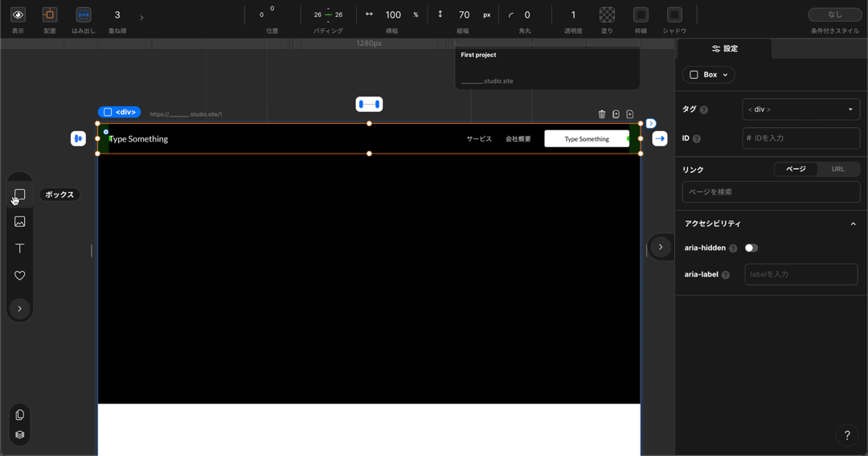Click the パディング padding control
Screen dimensions: 868x456
click(x=328, y=14)
